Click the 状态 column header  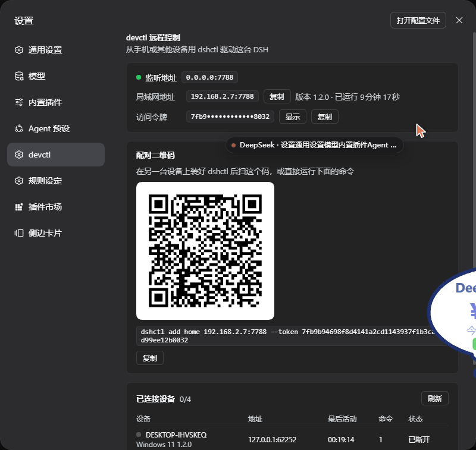(x=415, y=419)
